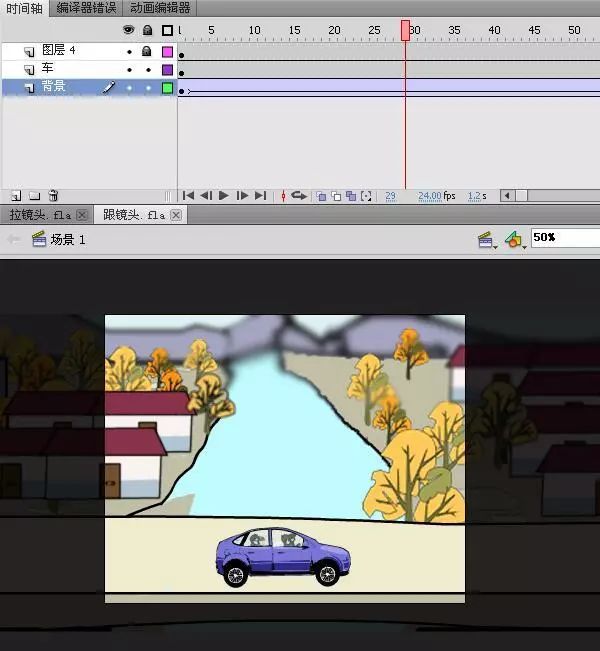This screenshot has height=651, width=600.
Task: Select the 图层 4 layer name
Action: 59,51
